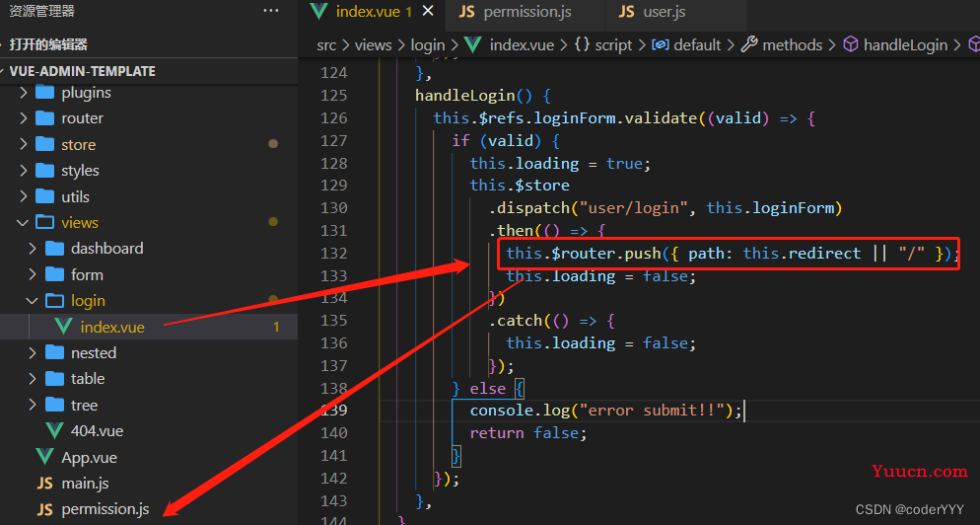
Task: Click the utils folder icon
Action: coord(45,196)
